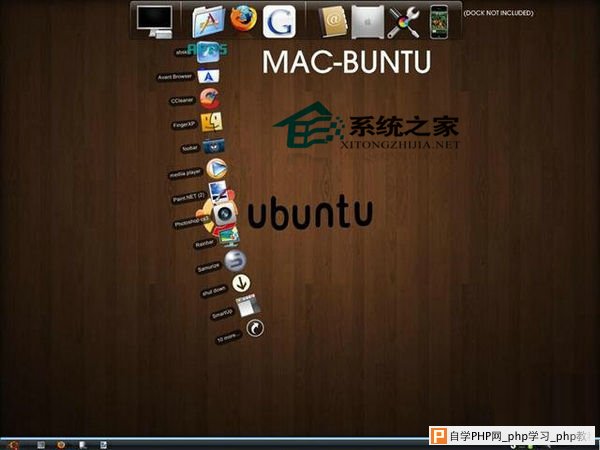The image size is (600, 450).
Task: Click the Mac Pro tower icon in dock
Action: (367, 20)
